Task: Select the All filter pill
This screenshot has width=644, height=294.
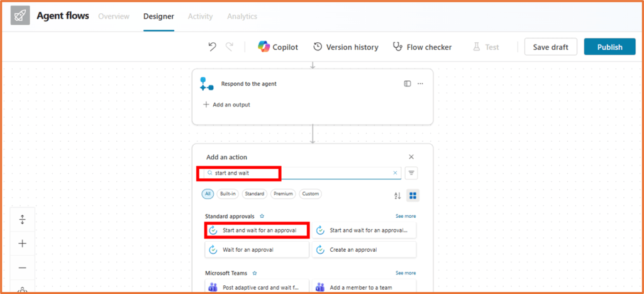Action: point(208,194)
